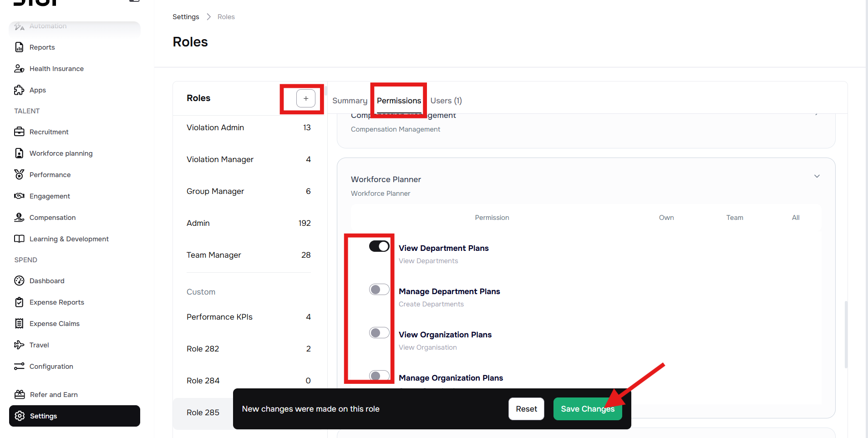Click the Settings breadcrumb link
The height and width of the screenshot is (438, 868).
point(186,17)
